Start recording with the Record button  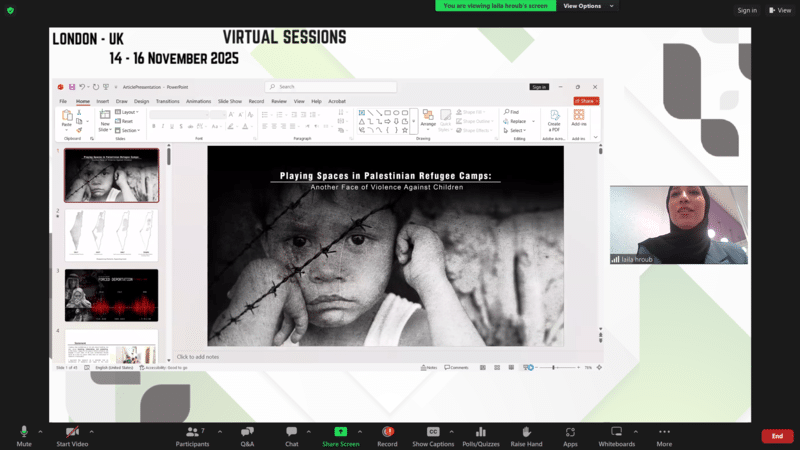tap(387, 434)
